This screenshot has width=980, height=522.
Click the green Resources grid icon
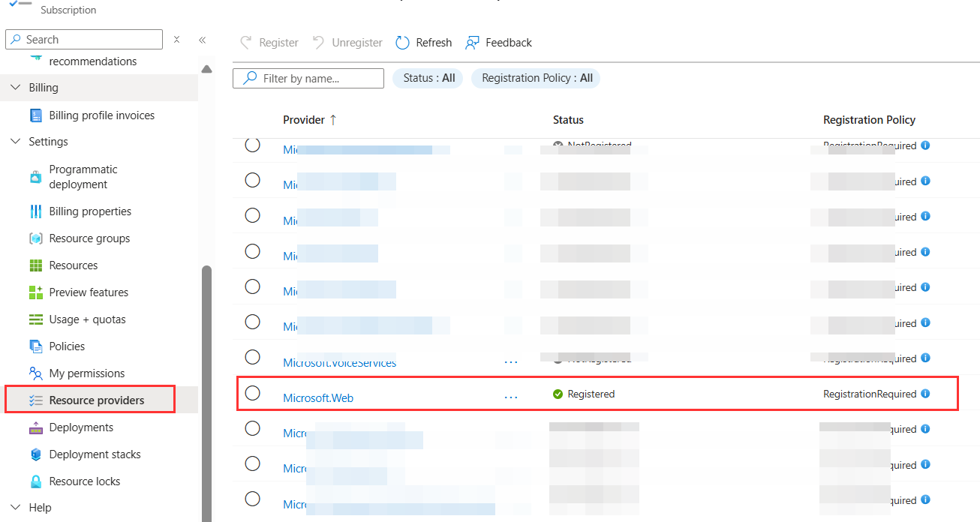(x=36, y=265)
